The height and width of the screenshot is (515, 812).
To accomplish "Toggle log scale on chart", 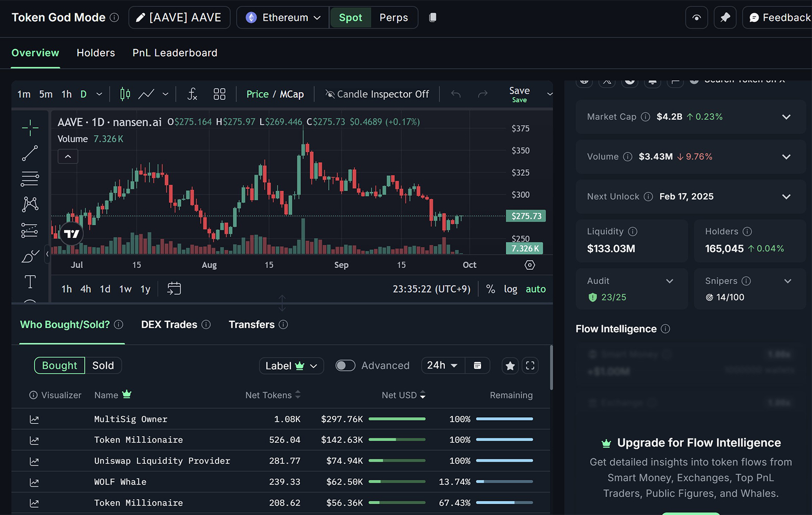I will [510, 289].
